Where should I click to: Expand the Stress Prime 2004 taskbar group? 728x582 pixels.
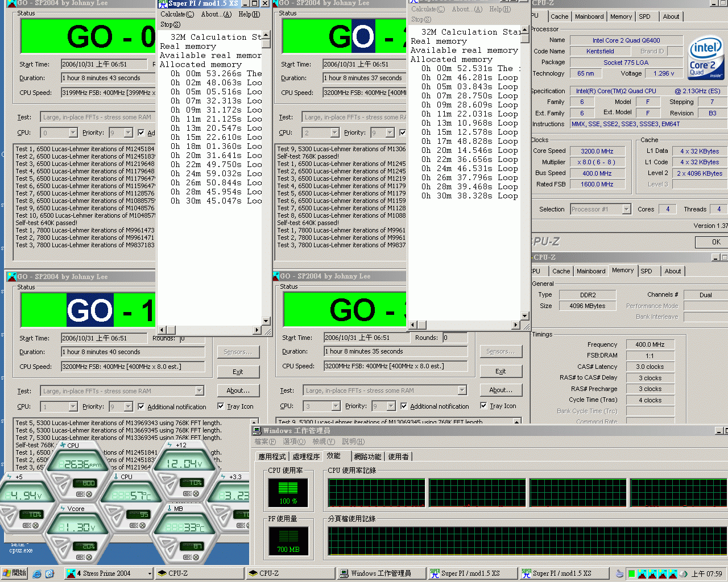[x=150, y=573]
